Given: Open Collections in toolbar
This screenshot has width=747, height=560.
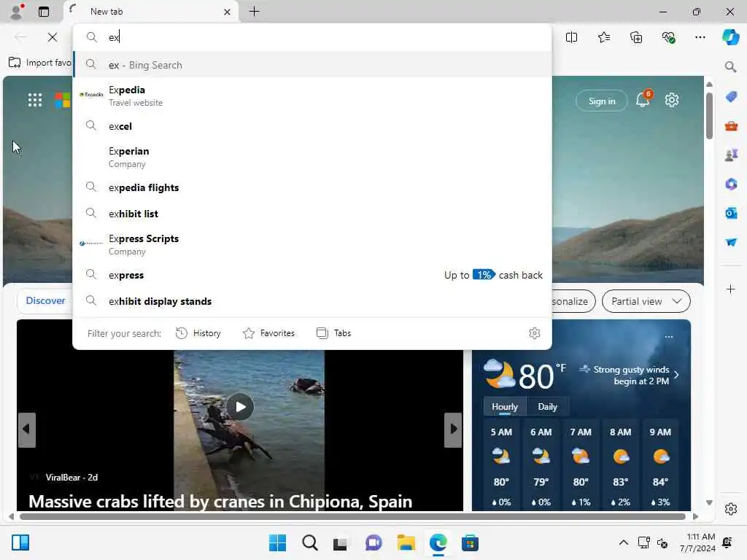Looking at the screenshot, I should [x=636, y=37].
